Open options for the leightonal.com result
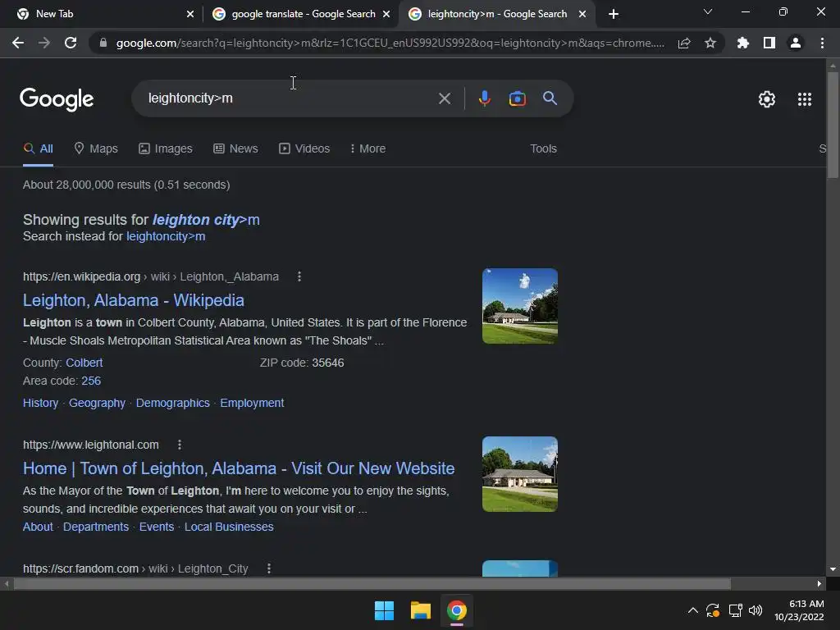The height and width of the screenshot is (630, 840). [180, 445]
